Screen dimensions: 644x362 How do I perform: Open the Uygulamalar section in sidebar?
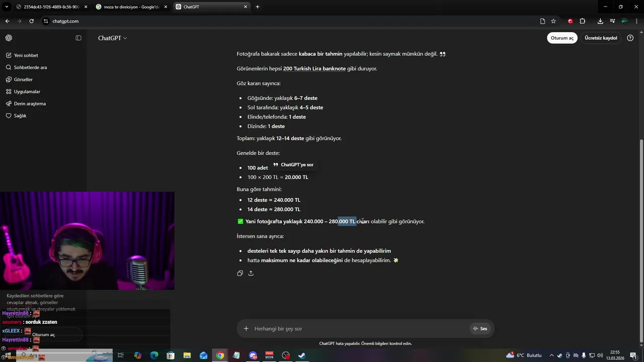point(23,92)
